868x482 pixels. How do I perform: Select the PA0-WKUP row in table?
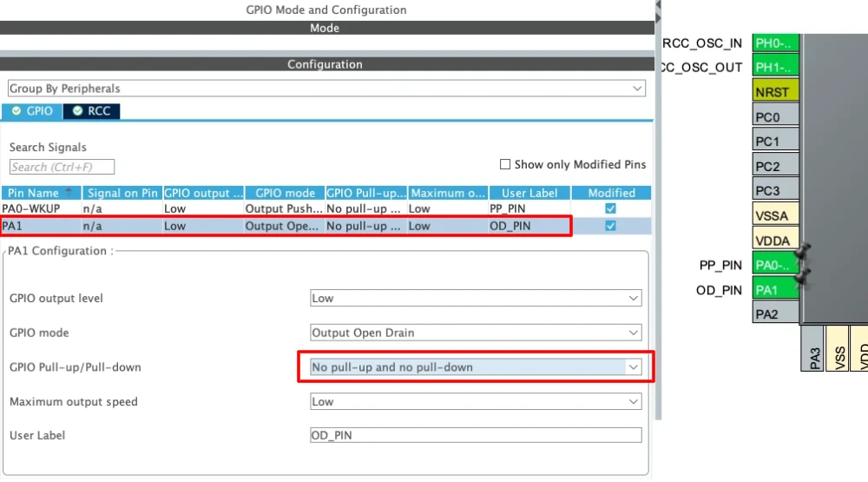point(326,208)
